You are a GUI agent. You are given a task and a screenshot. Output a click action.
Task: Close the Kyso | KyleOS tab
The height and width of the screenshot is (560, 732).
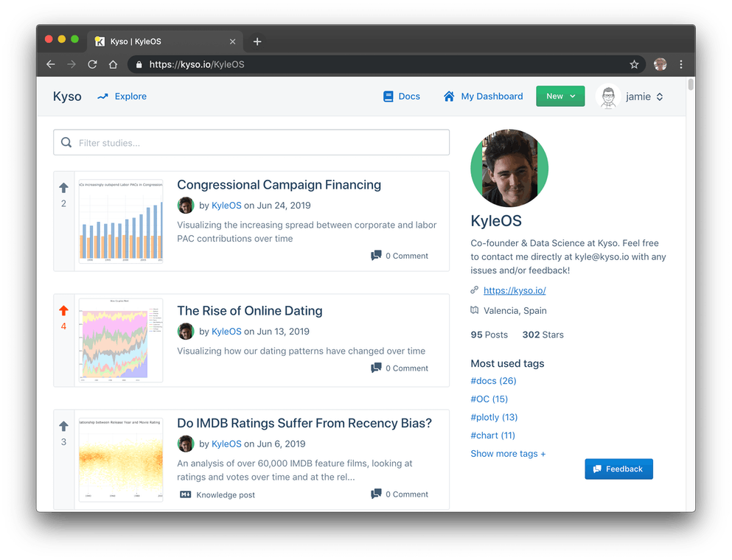click(232, 41)
